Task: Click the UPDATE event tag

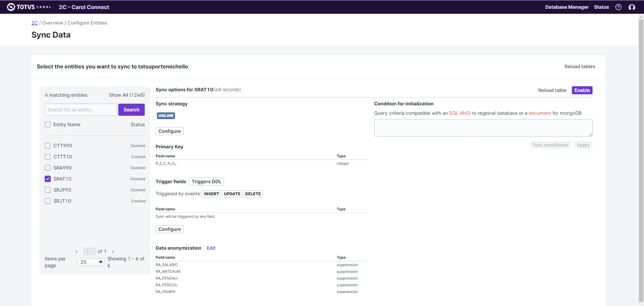Action: 232,194
